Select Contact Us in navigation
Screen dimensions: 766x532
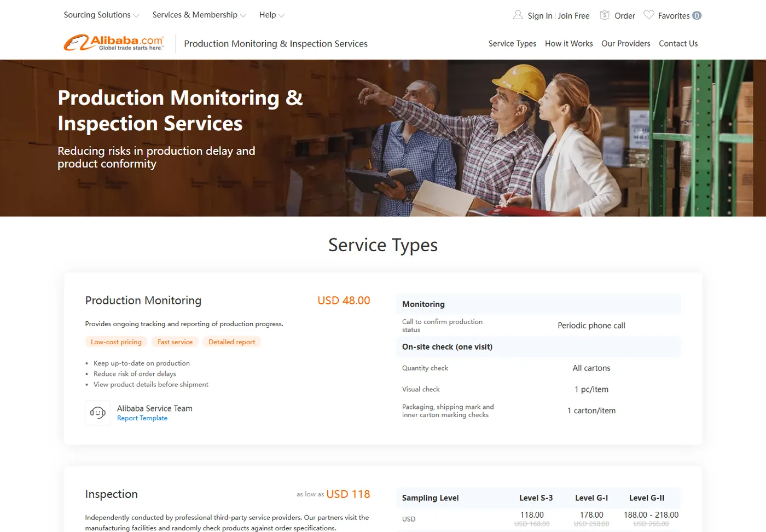point(678,43)
